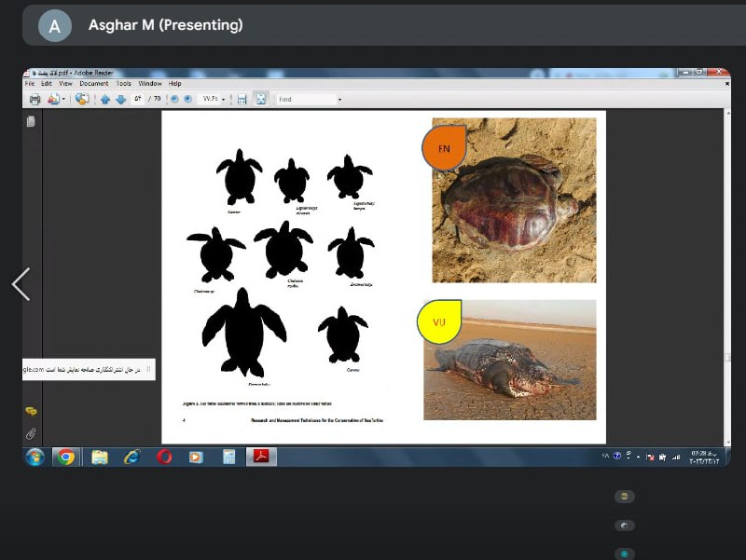Open the Edit menu
This screenshot has height=560, width=746.
click(46, 83)
